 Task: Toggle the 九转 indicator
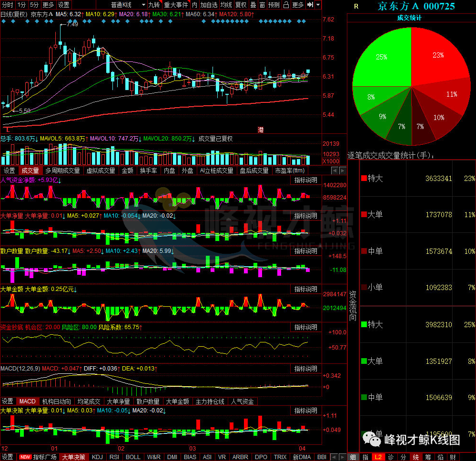tap(154, 5)
